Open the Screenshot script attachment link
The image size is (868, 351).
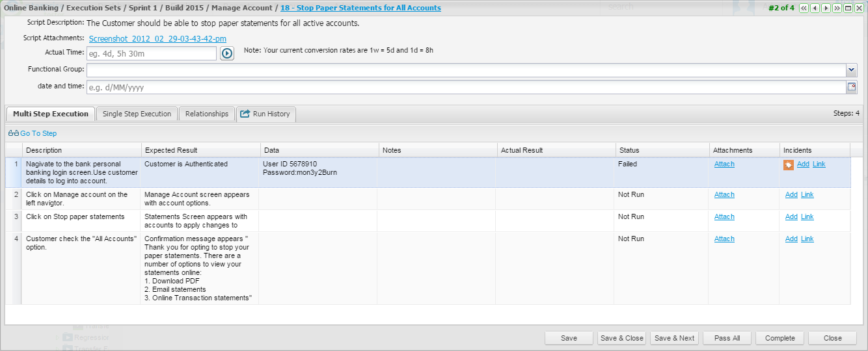[157, 38]
